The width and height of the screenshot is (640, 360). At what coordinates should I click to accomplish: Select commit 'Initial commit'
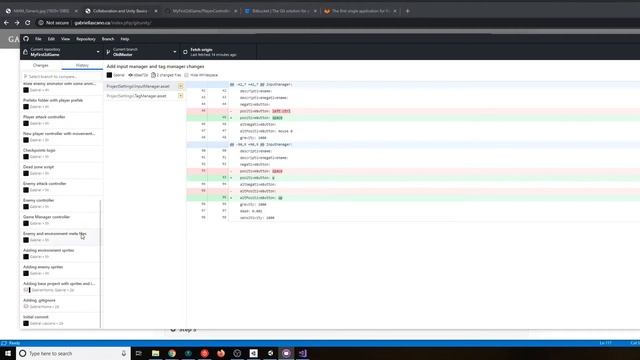(x=60, y=320)
